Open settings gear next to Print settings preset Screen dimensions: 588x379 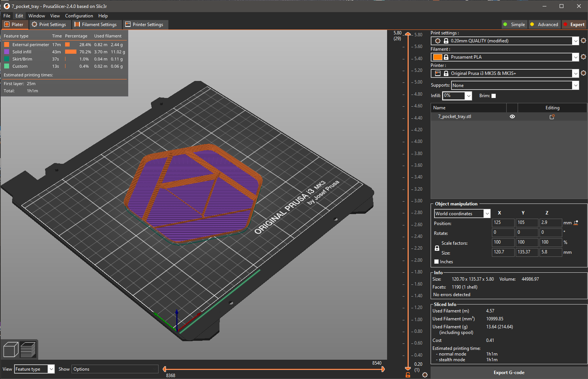coord(583,40)
